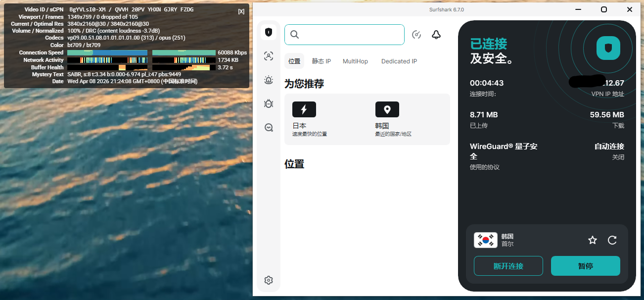Click downloaded value 59.56 MB

pyautogui.click(x=607, y=115)
